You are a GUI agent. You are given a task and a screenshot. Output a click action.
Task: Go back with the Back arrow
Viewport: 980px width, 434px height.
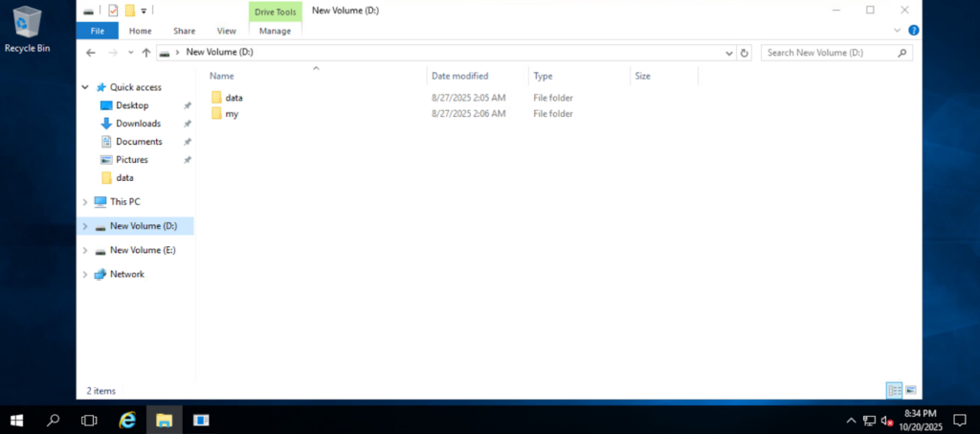pos(91,53)
